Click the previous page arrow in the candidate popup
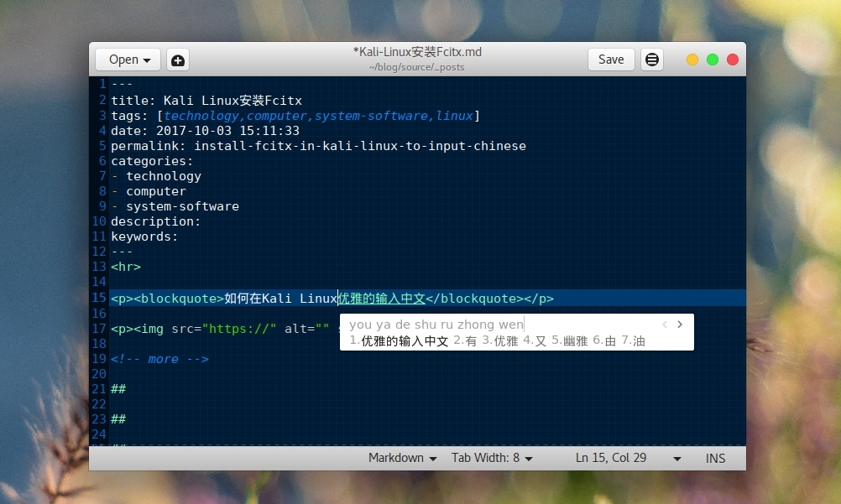This screenshot has width=841, height=504. (x=665, y=324)
